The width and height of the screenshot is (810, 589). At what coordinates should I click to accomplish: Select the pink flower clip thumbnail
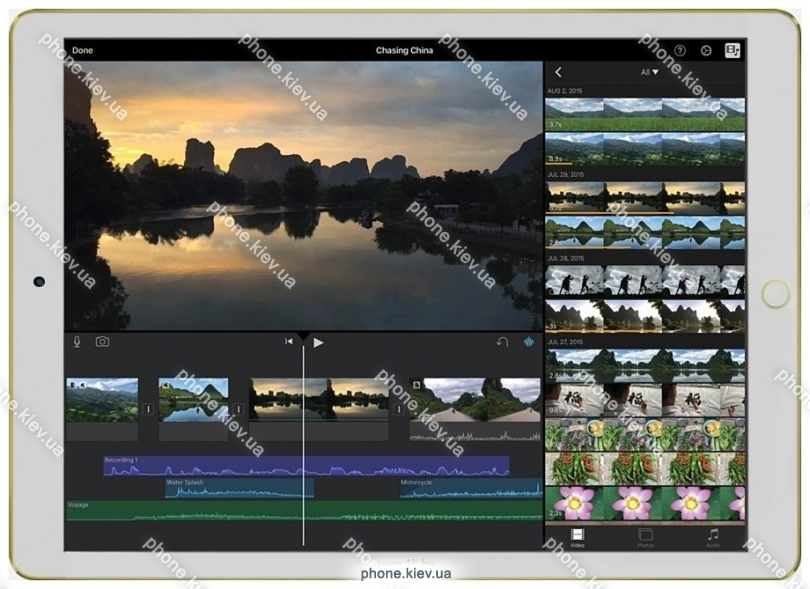(645, 503)
